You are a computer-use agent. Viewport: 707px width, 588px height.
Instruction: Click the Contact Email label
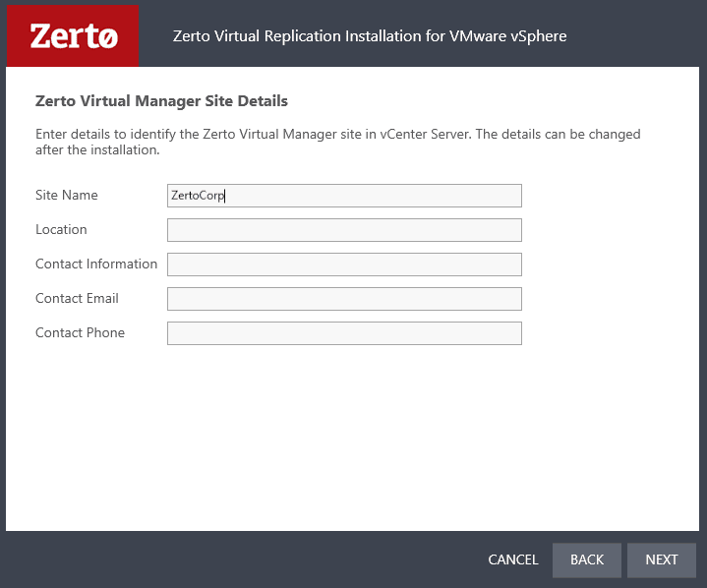click(77, 299)
